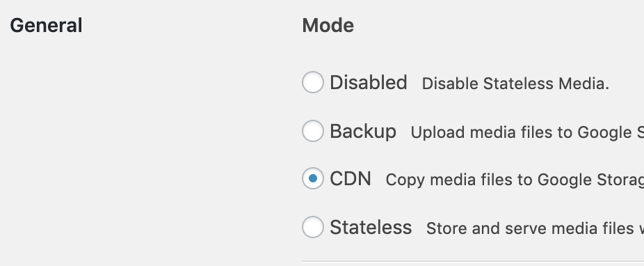Enable the Stateless mode radio button

coord(312,227)
